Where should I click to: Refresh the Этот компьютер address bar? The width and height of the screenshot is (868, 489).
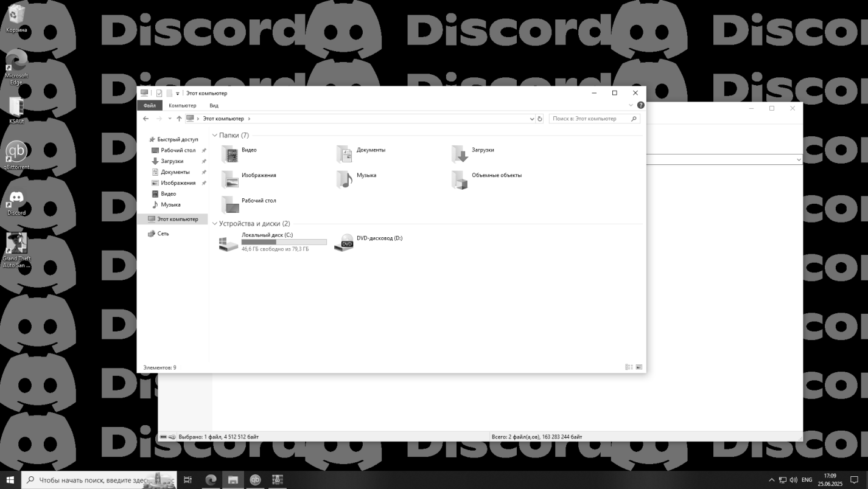[540, 119]
